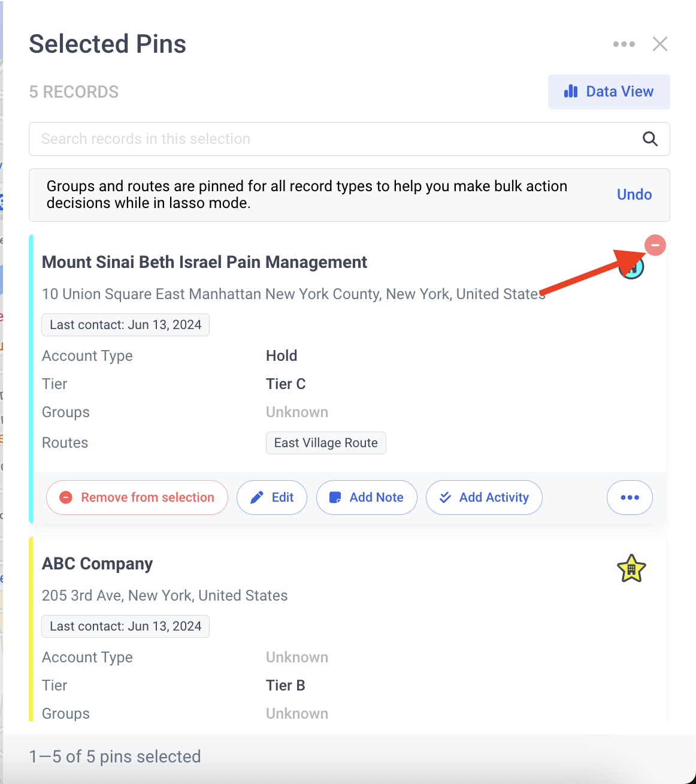Open Mount Sinai Beth Israel Pain Management record
Screen dimensions: 696x784
click(204, 262)
